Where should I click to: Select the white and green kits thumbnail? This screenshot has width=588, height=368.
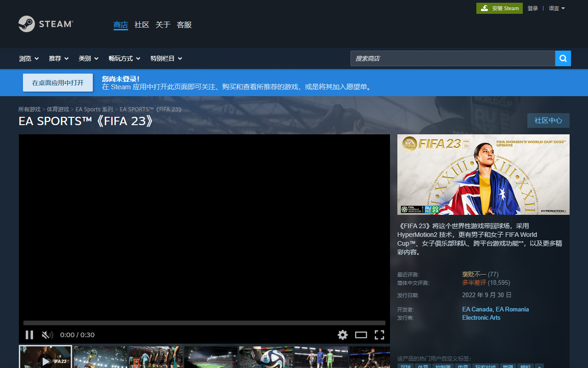[x=321, y=357]
